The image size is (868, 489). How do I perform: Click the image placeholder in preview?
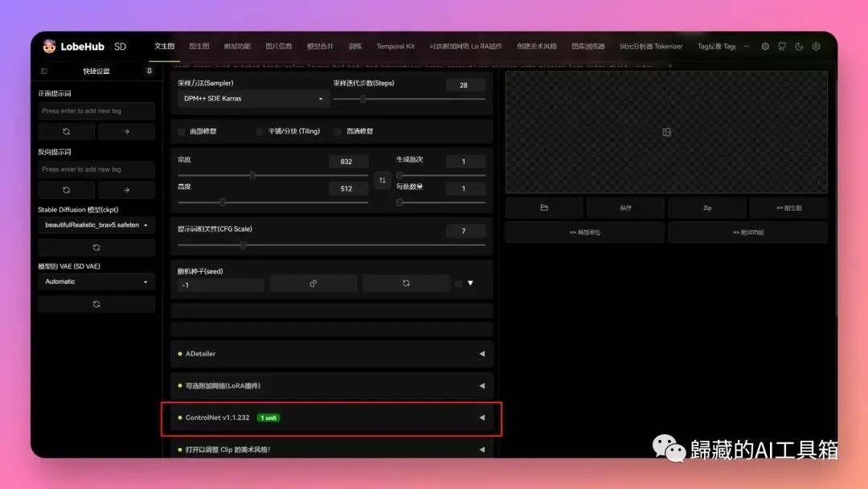(x=666, y=133)
